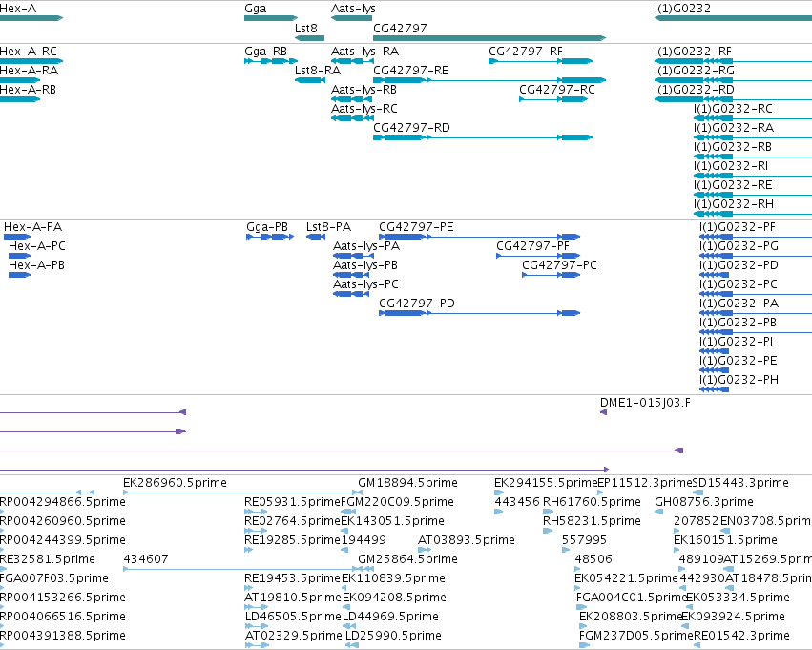The width and height of the screenshot is (812, 650).
Task: Select the Hex-A gene feature
Action: [x=31, y=18]
